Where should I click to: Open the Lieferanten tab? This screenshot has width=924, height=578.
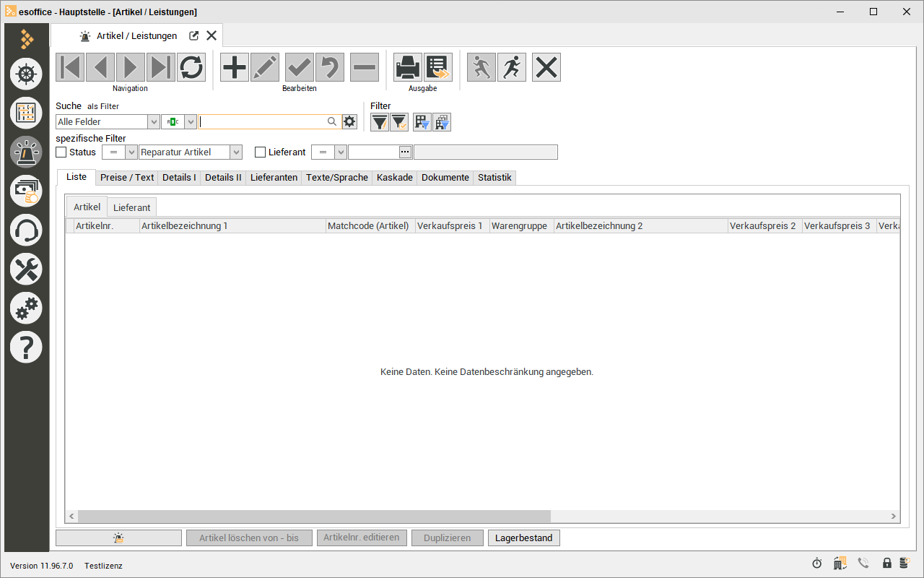click(274, 177)
